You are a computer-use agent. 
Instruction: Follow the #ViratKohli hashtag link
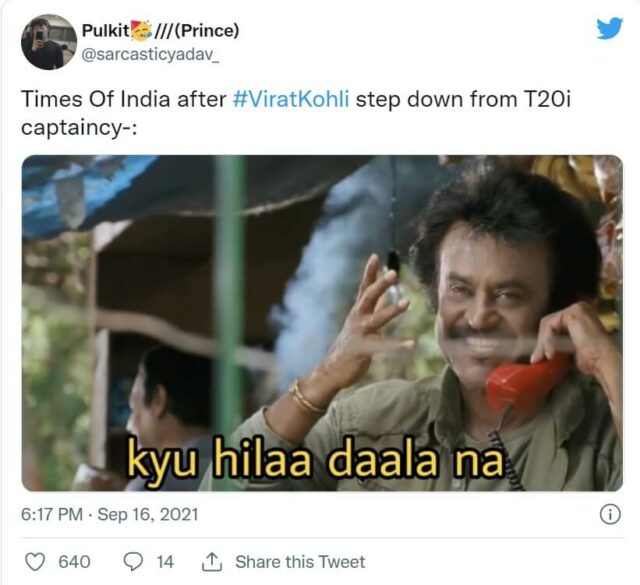291,99
